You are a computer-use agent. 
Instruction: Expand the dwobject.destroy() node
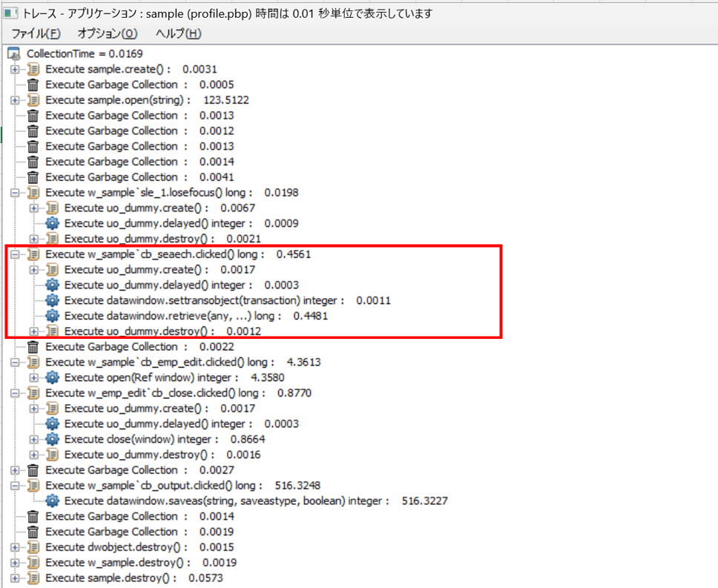pyautogui.click(x=15, y=547)
